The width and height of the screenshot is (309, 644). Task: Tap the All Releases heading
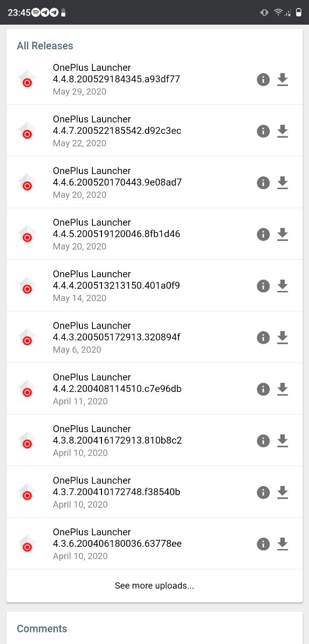coord(45,46)
